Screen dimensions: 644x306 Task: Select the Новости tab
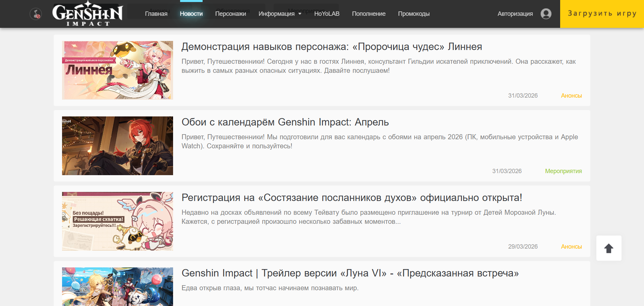click(191, 14)
